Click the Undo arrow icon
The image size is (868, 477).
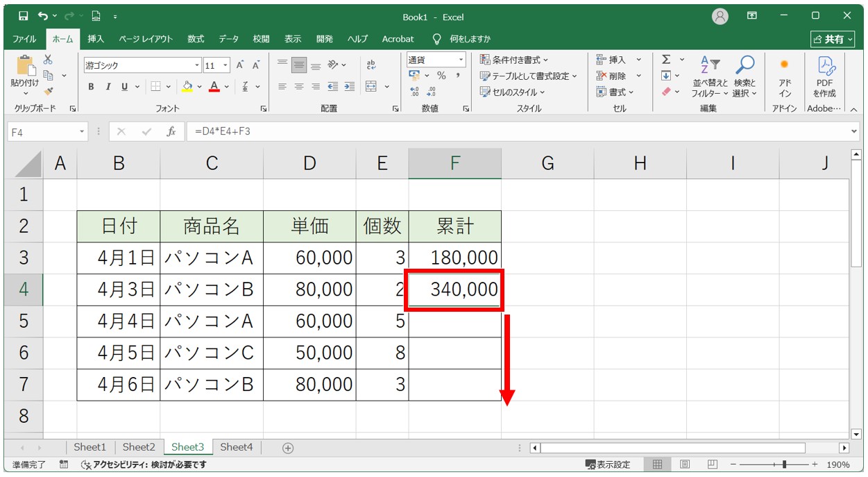(44, 16)
